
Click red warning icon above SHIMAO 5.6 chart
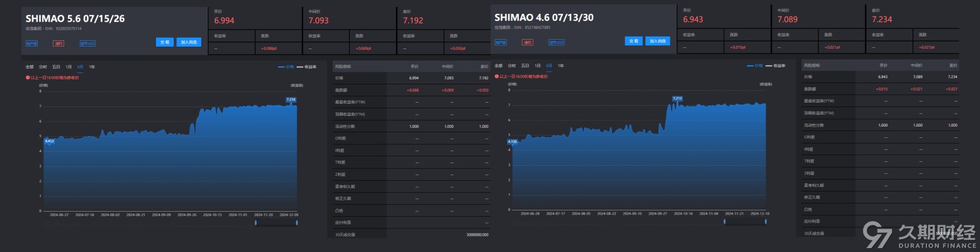tap(28, 77)
